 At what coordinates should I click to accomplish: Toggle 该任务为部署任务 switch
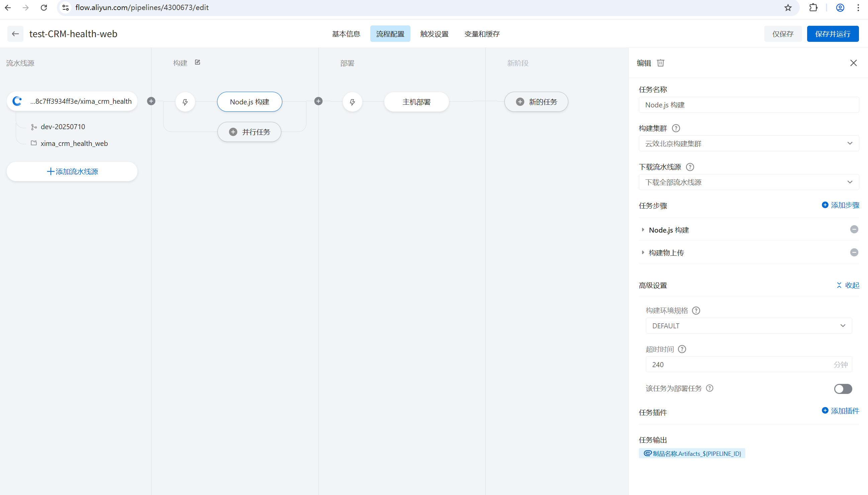click(843, 389)
